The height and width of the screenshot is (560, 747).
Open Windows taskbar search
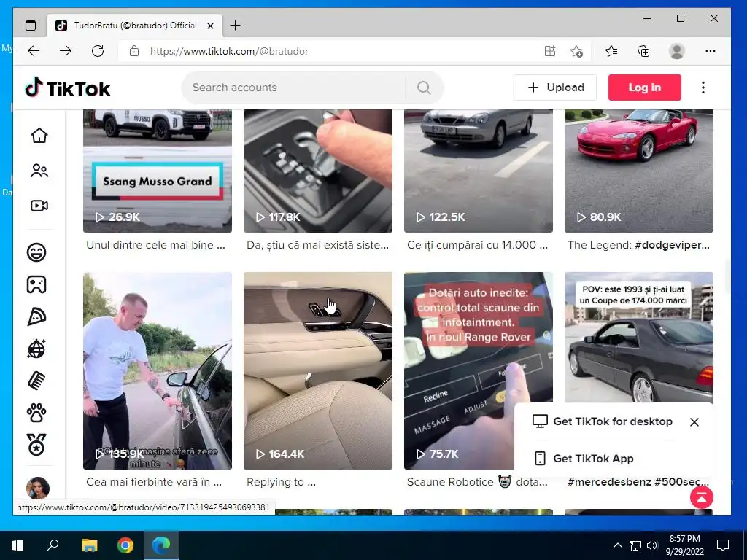(53, 545)
